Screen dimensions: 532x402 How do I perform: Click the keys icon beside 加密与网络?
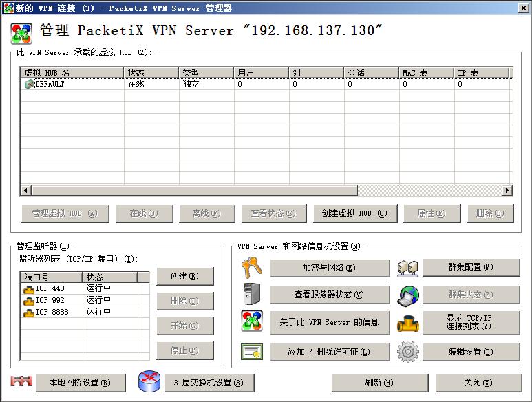pyautogui.click(x=251, y=268)
